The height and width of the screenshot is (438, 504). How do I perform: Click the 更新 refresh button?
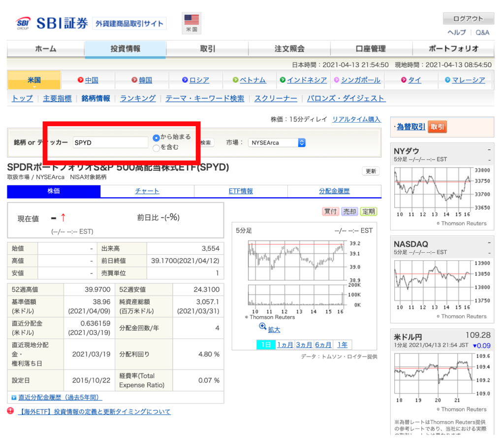click(371, 171)
